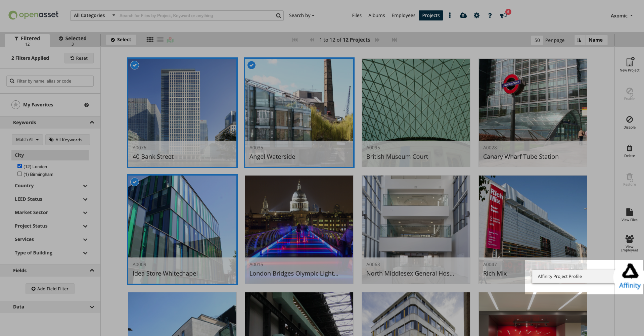
Task: Collapse the Keywords section
Action: [92, 123]
